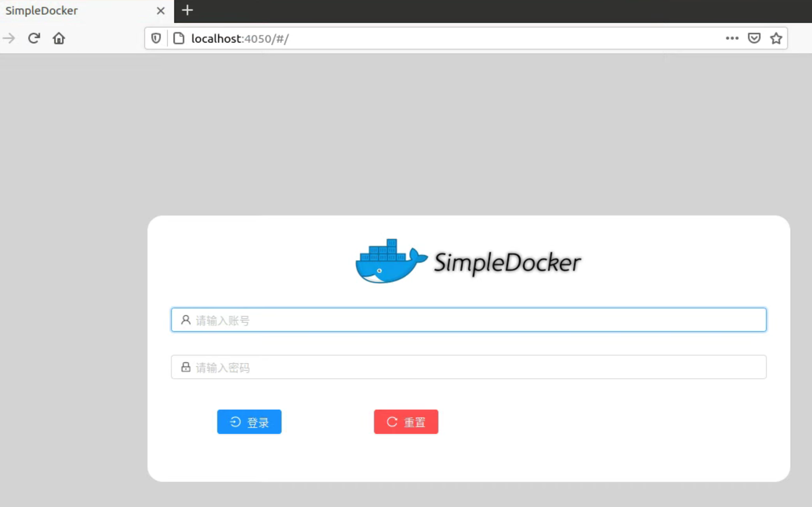
Task: Bookmark this page with star
Action: (x=776, y=38)
